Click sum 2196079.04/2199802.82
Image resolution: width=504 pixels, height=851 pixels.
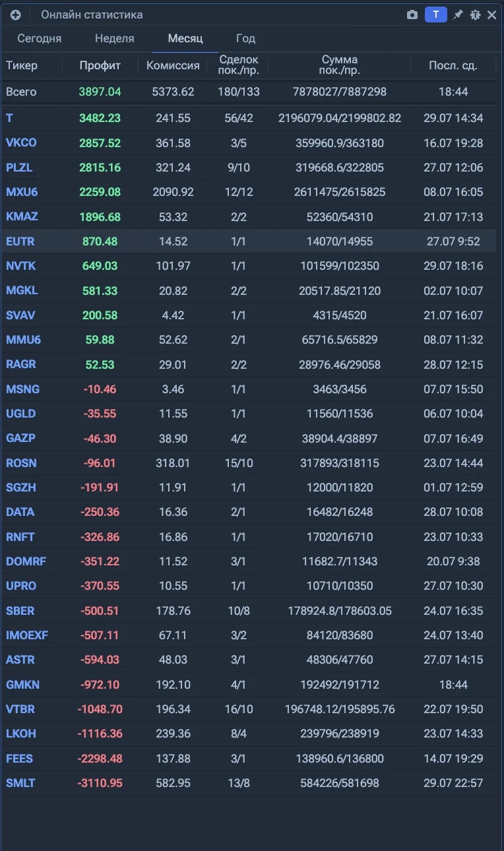tap(340, 118)
